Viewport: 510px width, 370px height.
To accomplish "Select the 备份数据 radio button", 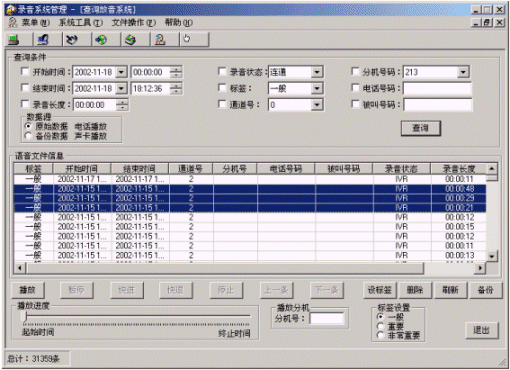I will tap(28, 136).
